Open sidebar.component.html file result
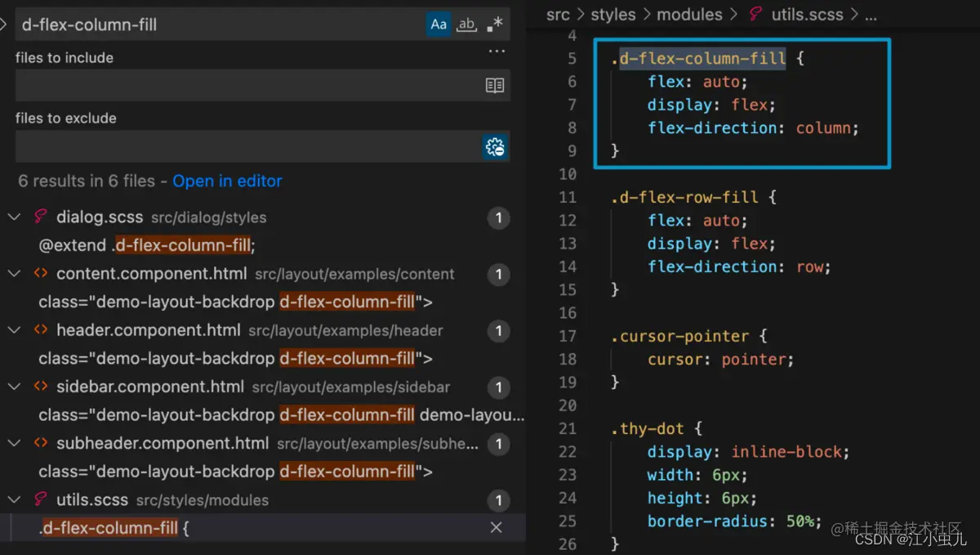980x555 pixels. coord(150,387)
